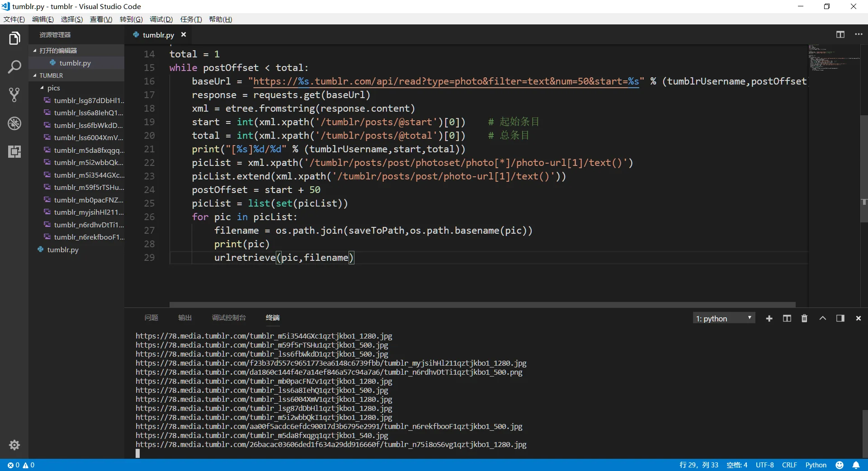The height and width of the screenshot is (471, 868).
Task: Collapse the pics folder
Action: point(42,88)
